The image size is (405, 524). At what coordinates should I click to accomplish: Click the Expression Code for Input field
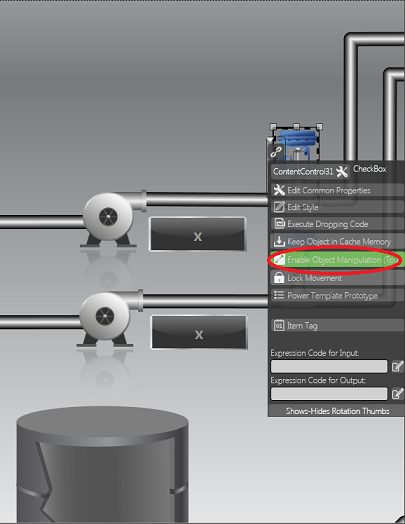(329, 366)
